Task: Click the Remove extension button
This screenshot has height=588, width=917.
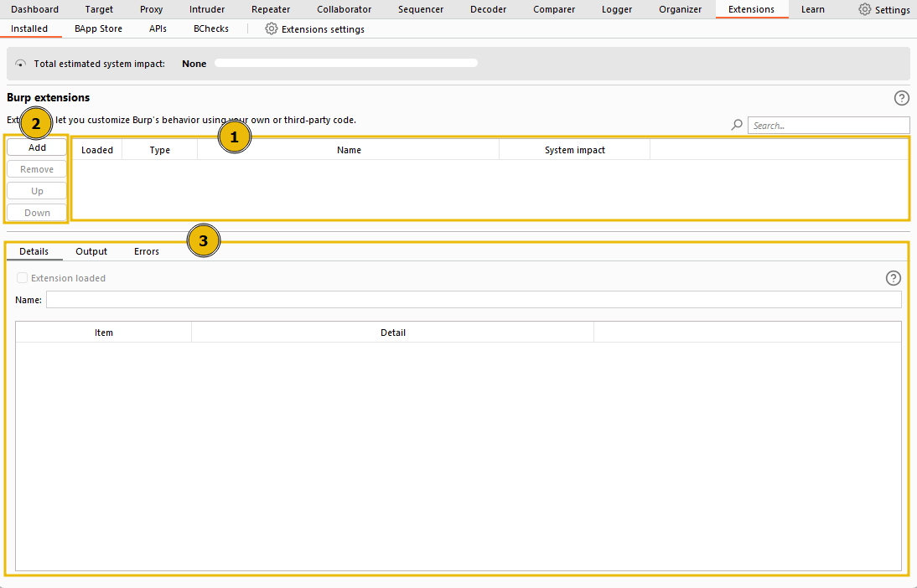Action: tap(36, 168)
